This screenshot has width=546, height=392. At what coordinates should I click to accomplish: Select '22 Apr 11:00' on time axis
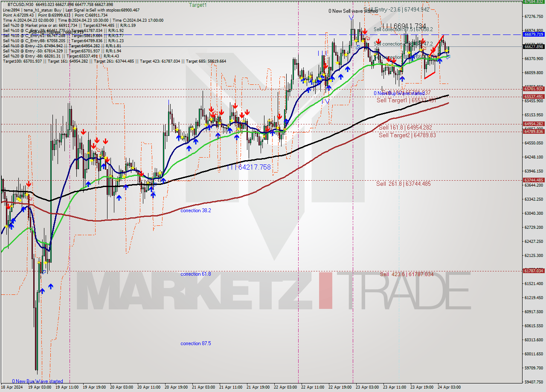312,387
